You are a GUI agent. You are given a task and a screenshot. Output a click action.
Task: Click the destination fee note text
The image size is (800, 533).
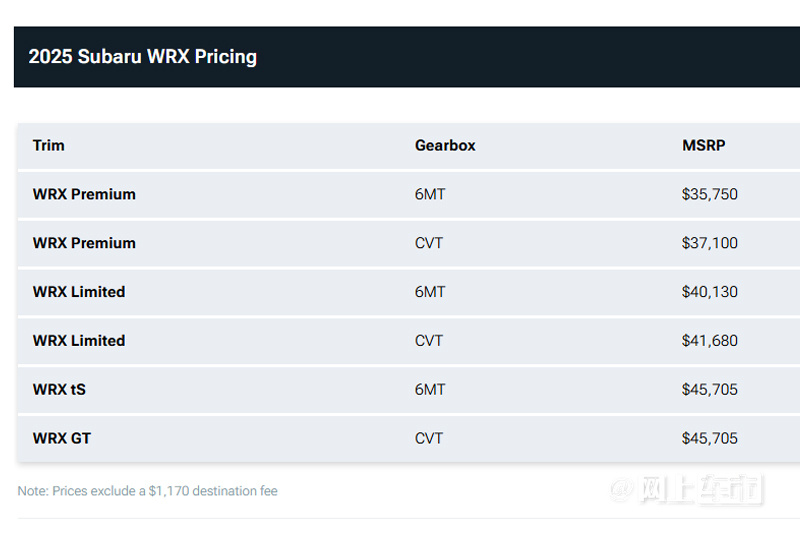click(147, 491)
